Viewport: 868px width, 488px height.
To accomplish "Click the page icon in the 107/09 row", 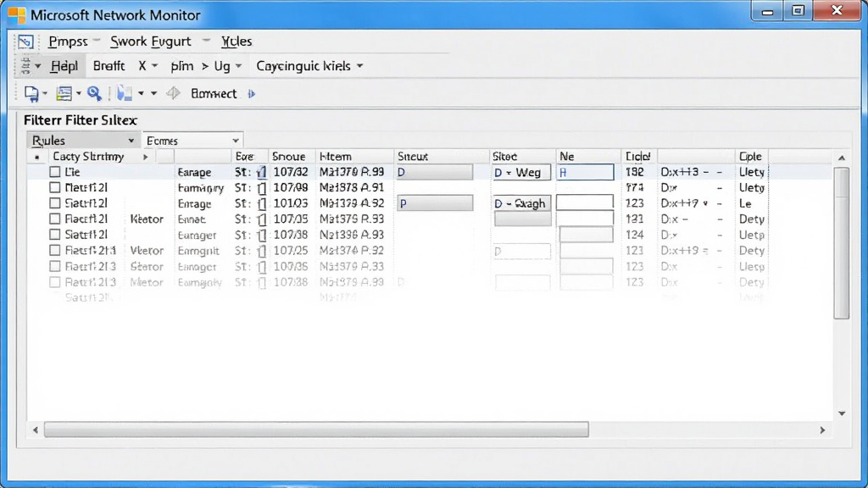I will coord(262,188).
